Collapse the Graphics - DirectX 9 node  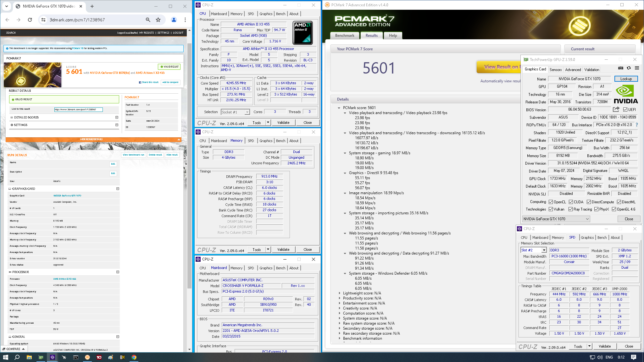coord(345,173)
